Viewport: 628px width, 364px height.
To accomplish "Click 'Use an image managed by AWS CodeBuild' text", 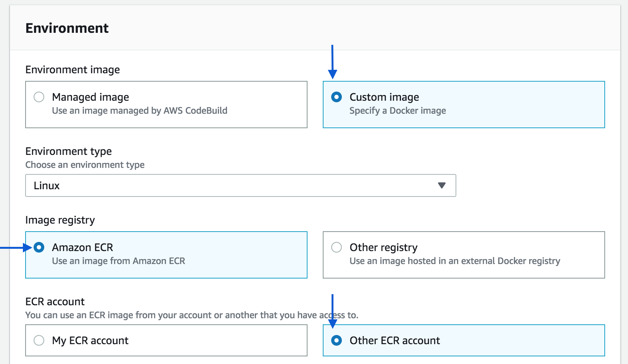I will [x=139, y=111].
